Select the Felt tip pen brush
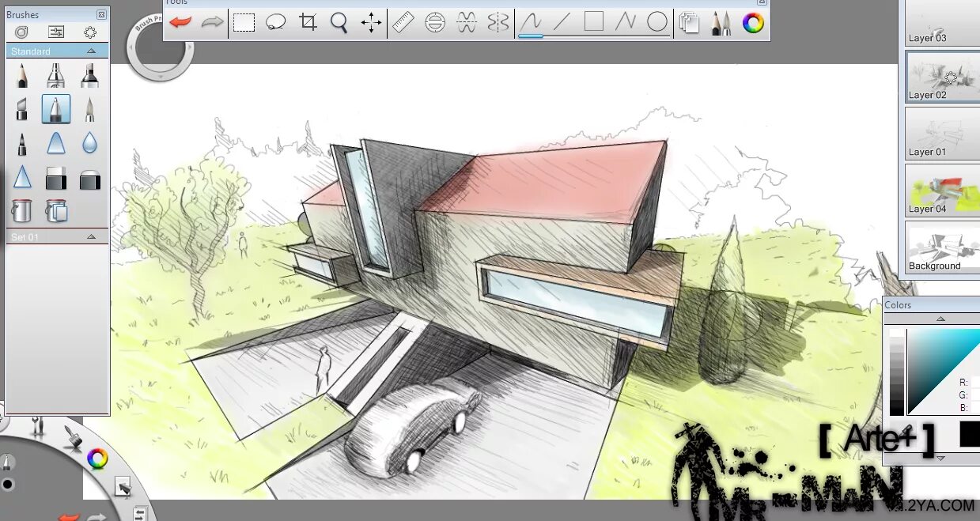This screenshot has width=980, height=521. click(22, 144)
